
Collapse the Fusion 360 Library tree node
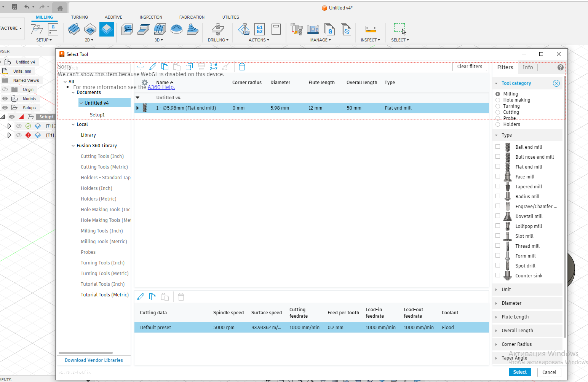(73, 146)
